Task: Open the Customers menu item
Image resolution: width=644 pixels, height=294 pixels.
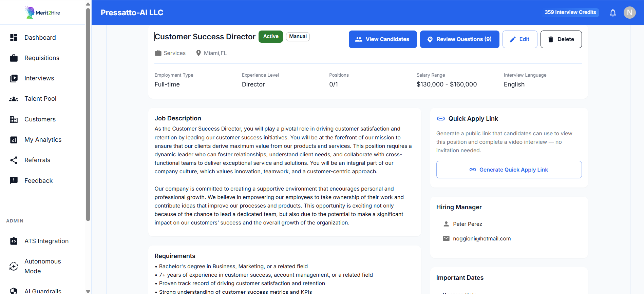Action: (x=40, y=119)
